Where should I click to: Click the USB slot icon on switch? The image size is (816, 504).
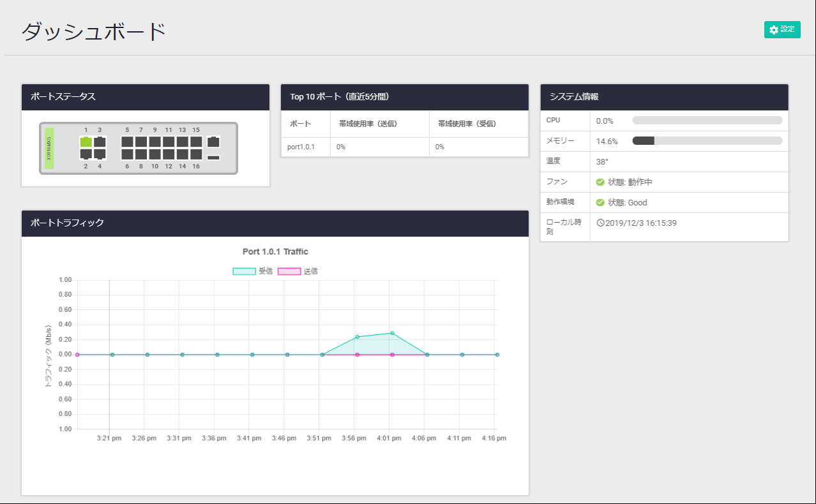coord(214,158)
